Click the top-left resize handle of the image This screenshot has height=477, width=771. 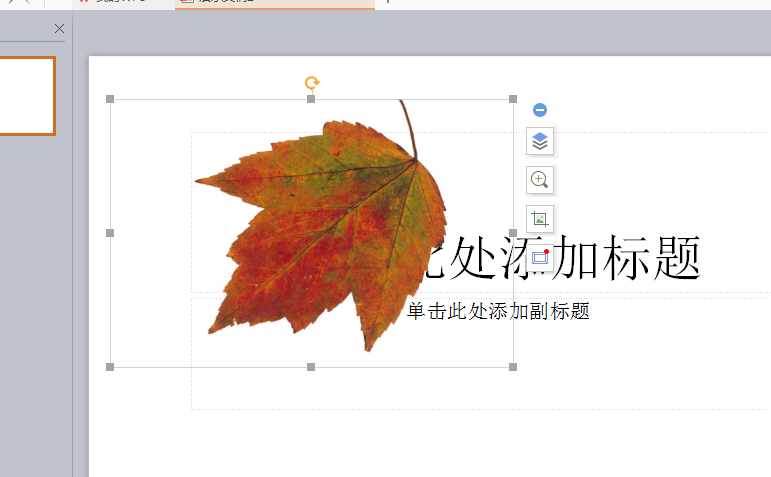click(x=110, y=99)
